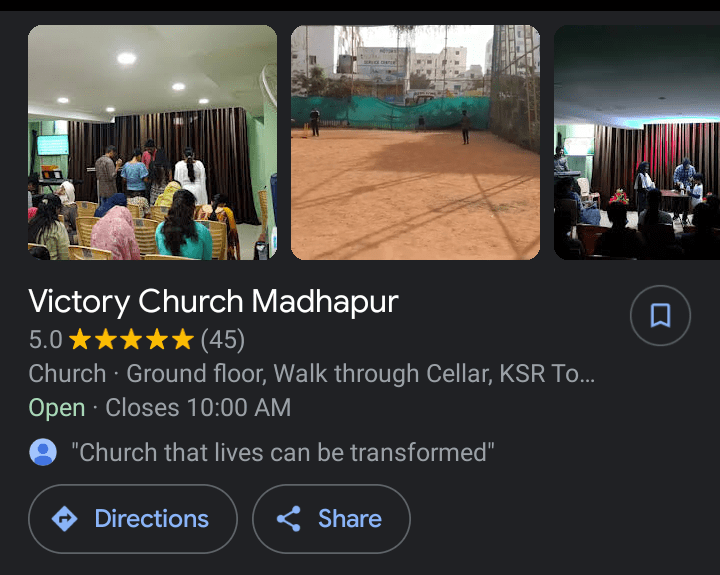The image size is (720, 575).
Task: Save place with the bookmark icon
Action: click(x=660, y=316)
